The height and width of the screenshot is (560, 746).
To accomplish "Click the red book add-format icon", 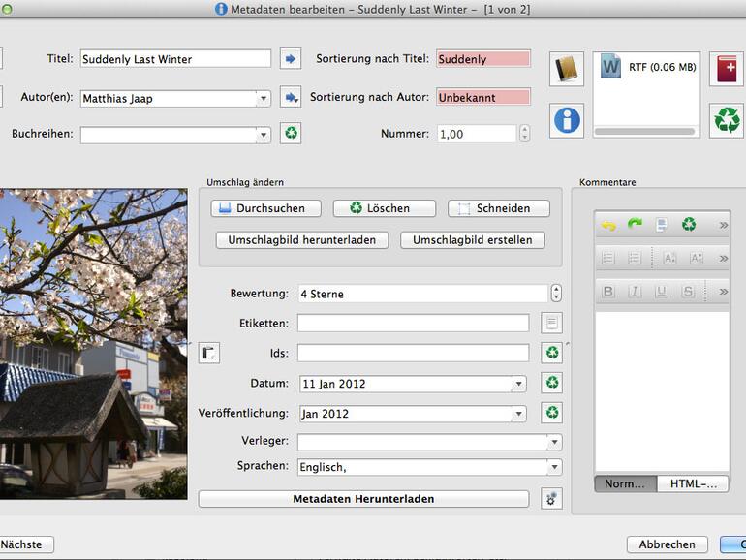I will (726, 70).
